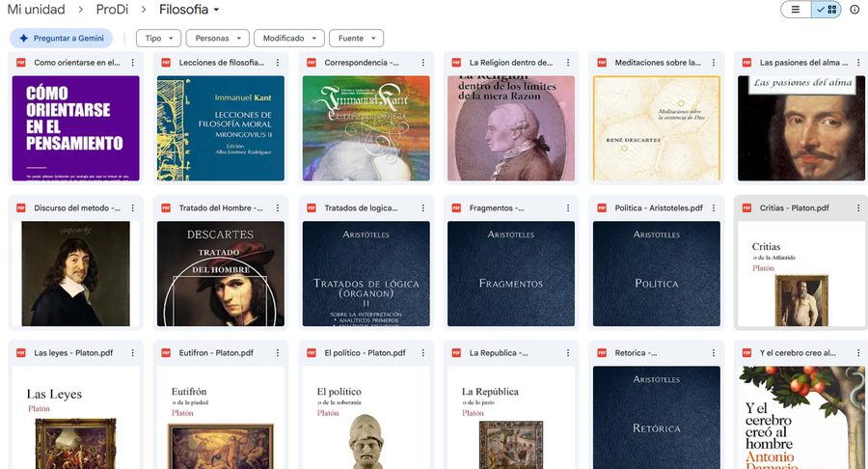Viewport: 868px width, 469px height.
Task: Open Aristóteles Fragmentos cover thumbnail
Action: click(x=511, y=273)
